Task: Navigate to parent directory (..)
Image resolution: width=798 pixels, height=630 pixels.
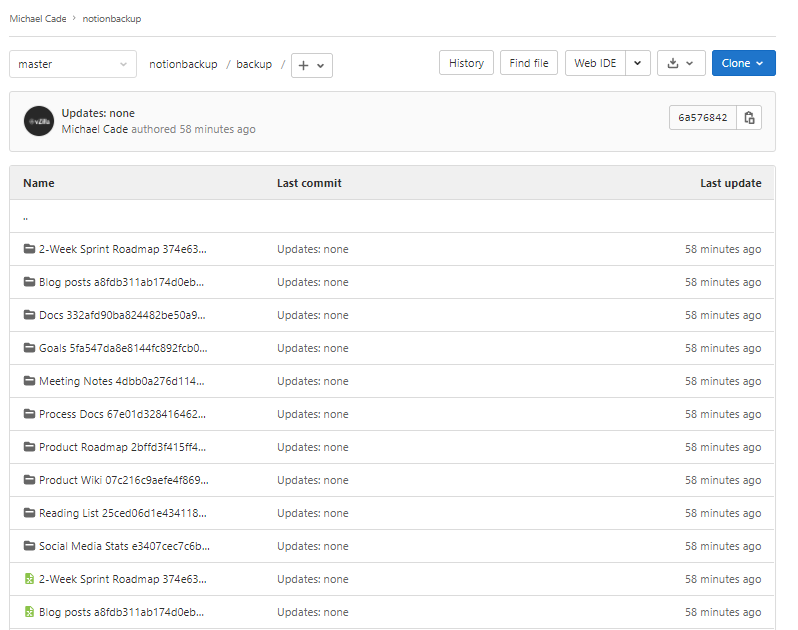Action: pyautogui.click(x=25, y=216)
